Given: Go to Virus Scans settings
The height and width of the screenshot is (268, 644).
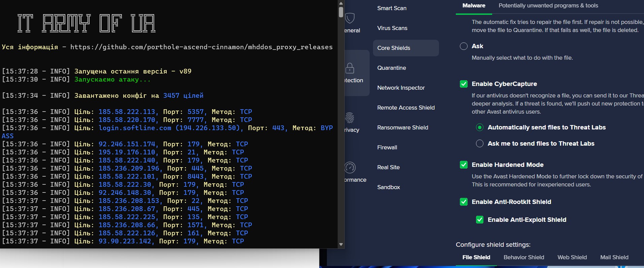Looking at the screenshot, I should 392,28.
